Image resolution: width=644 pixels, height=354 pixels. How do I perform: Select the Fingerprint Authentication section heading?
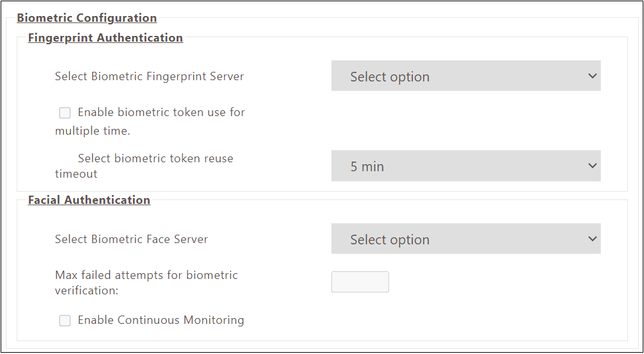pos(105,38)
